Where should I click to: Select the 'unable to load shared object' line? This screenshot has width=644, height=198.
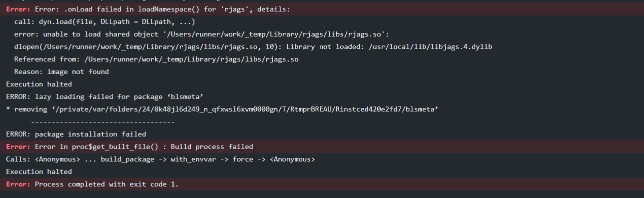click(322, 34)
